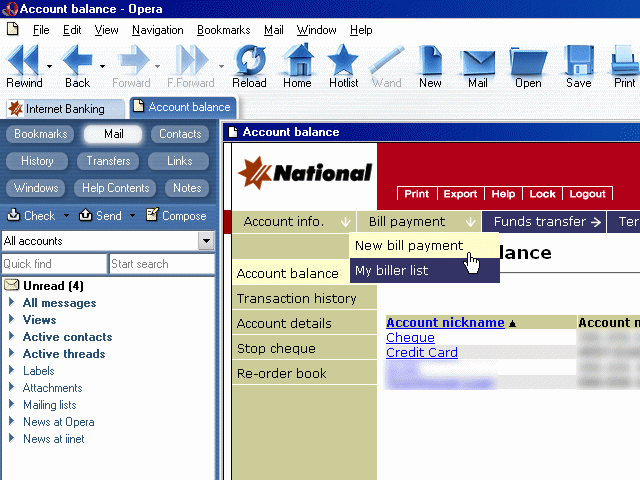Open Mail from the toolbar
The width and height of the screenshot is (640, 480).
478,62
